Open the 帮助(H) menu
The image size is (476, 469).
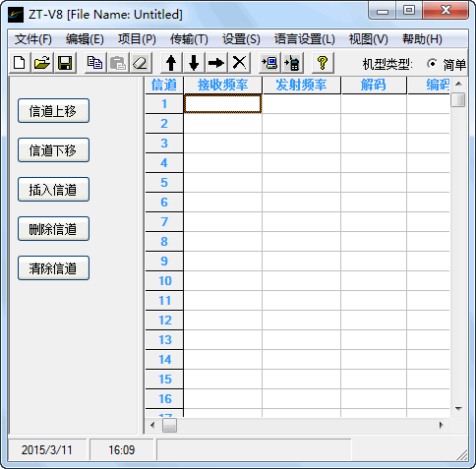pyautogui.click(x=422, y=39)
